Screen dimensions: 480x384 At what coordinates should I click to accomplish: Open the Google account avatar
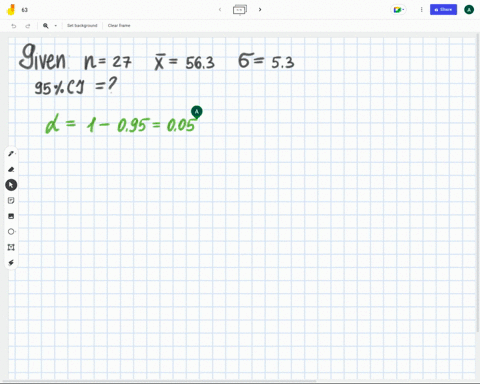point(469,10)
